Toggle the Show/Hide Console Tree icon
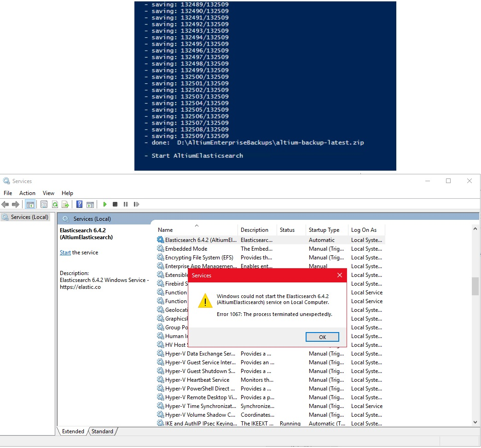 30,205
